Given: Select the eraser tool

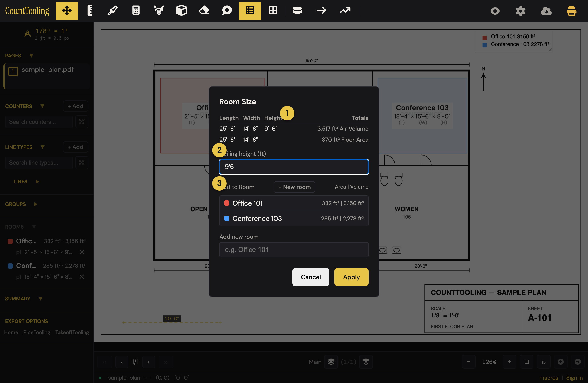Looking at the screenshot, I should [x=204, y=11].
